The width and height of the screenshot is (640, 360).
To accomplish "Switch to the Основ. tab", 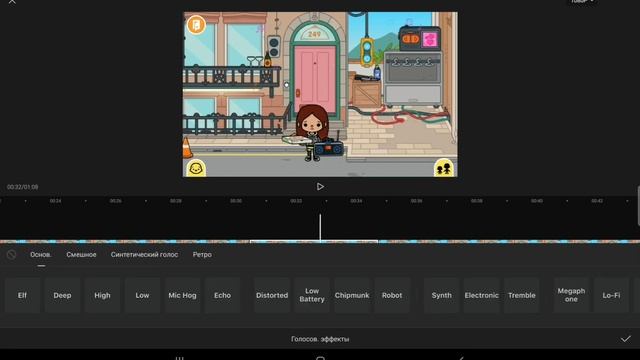I will pyautogui.click(x=41, y=255).
